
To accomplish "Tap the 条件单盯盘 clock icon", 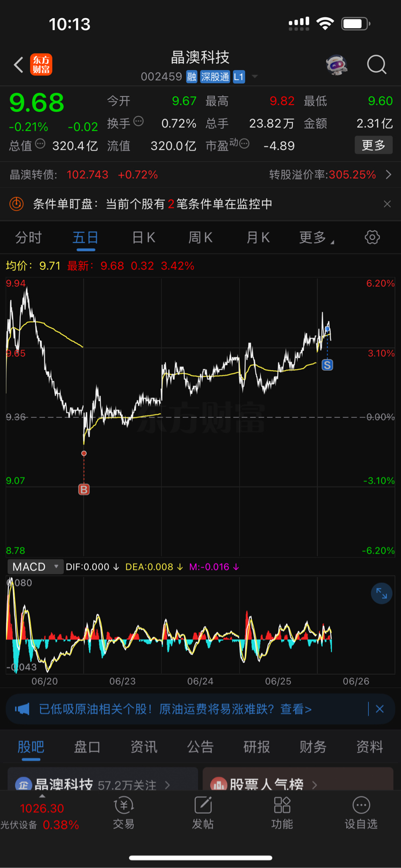I will click(17, 204).
